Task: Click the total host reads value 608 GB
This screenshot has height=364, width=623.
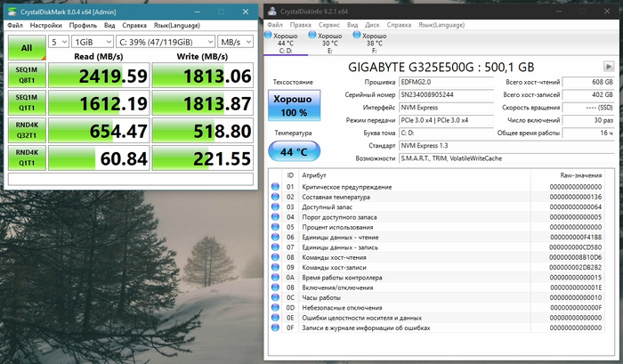Action: (588, 82)
